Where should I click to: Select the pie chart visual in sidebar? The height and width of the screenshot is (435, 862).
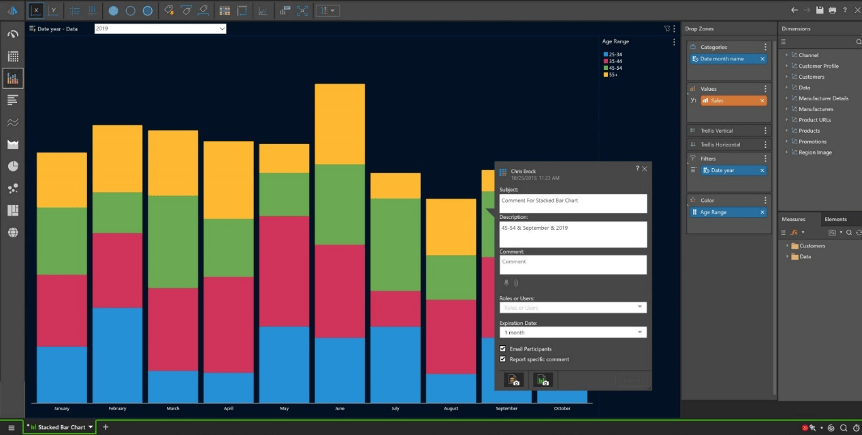tap(13, 166)
